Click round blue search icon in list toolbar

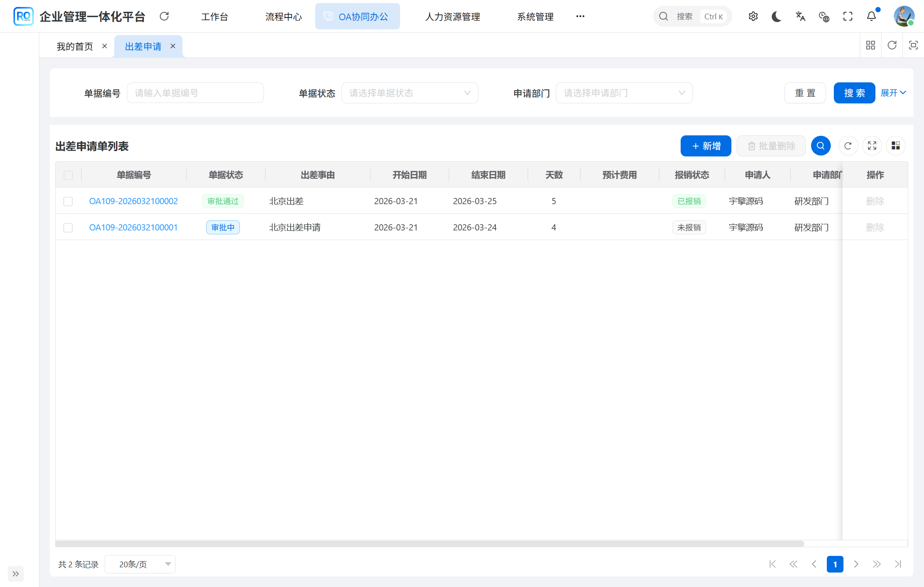[x=821, y=146]
